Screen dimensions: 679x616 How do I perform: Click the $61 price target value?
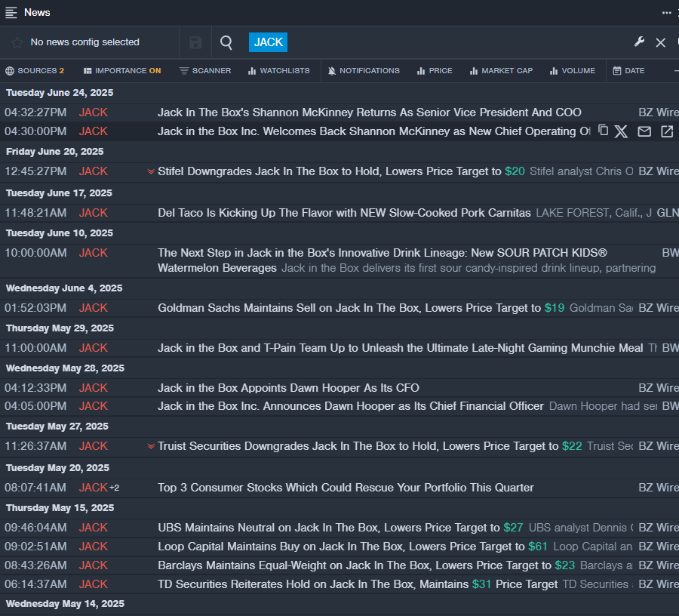pyautogui.click(x=538, y=547)
